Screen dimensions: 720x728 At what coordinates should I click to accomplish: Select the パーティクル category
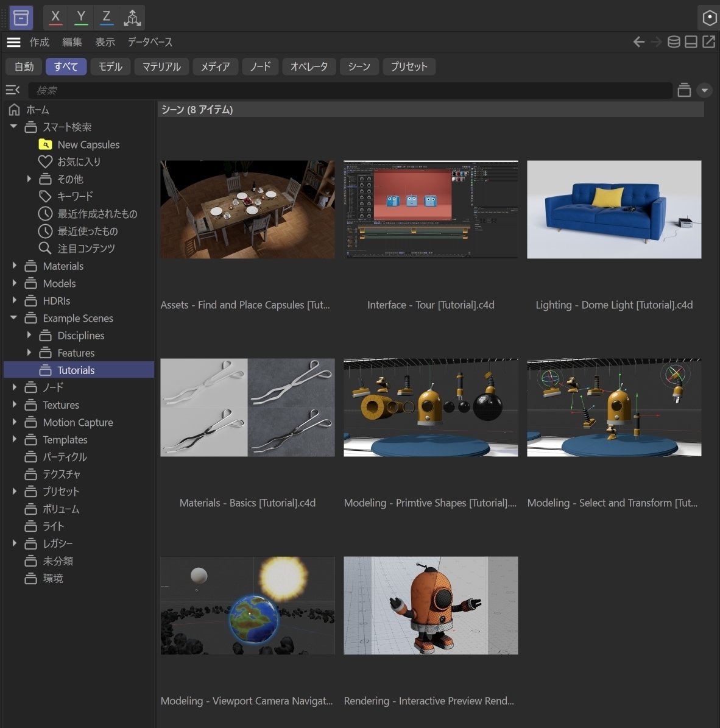point(65,458)
